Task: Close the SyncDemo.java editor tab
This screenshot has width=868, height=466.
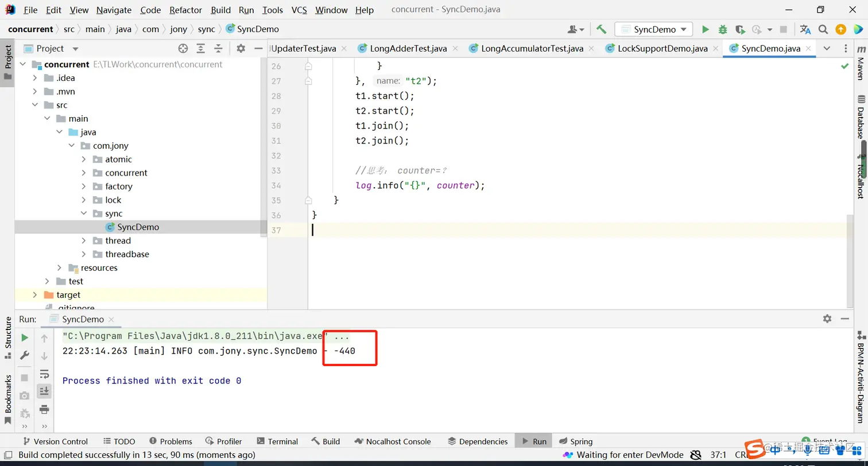Action: tap(808, 49)
